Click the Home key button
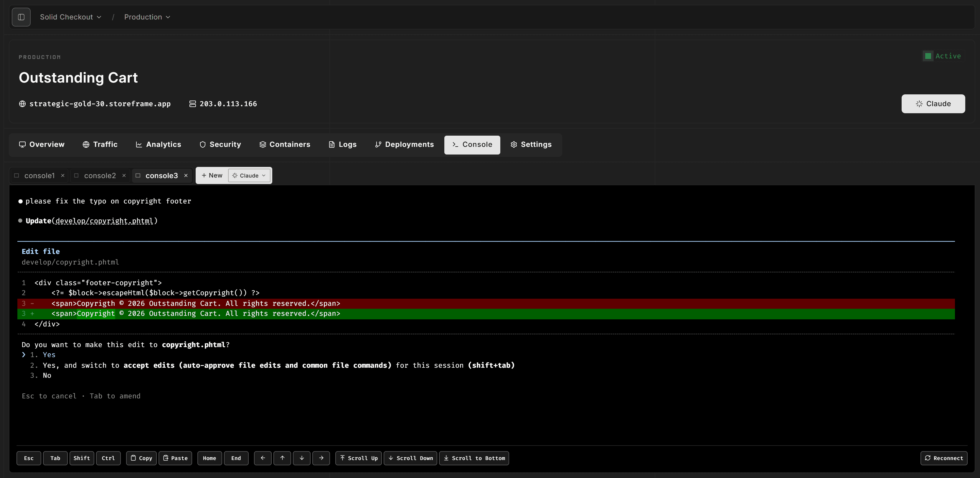This screenshot has height=478, width=980. 209,458
